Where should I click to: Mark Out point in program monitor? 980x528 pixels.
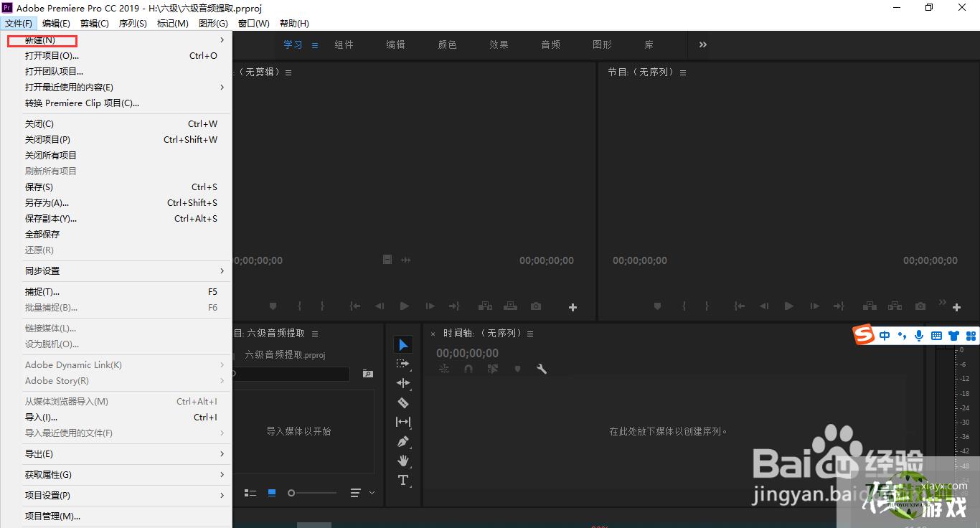[x=707, y=306]
